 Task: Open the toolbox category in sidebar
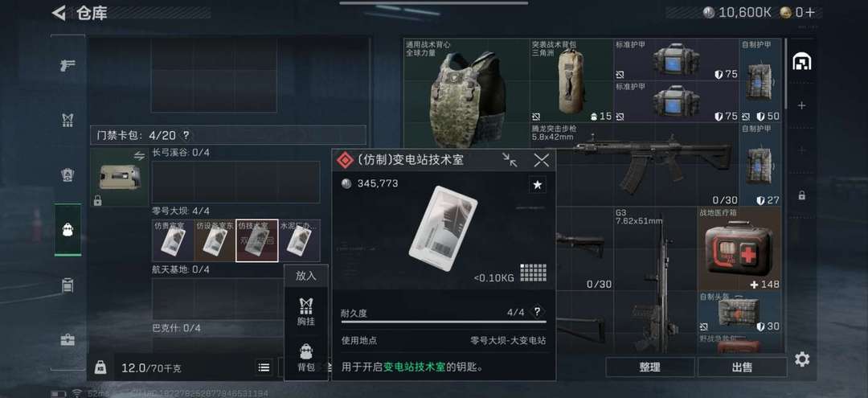68,339
